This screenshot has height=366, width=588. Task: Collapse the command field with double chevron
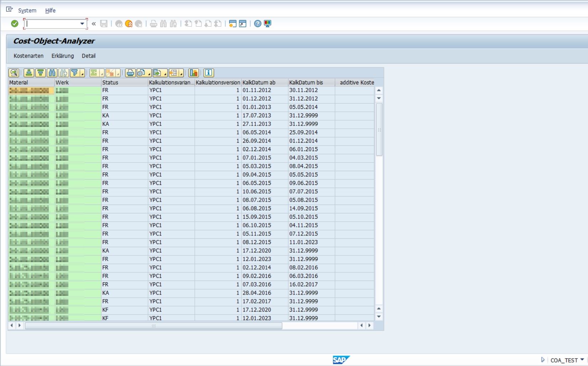point(94,24)
